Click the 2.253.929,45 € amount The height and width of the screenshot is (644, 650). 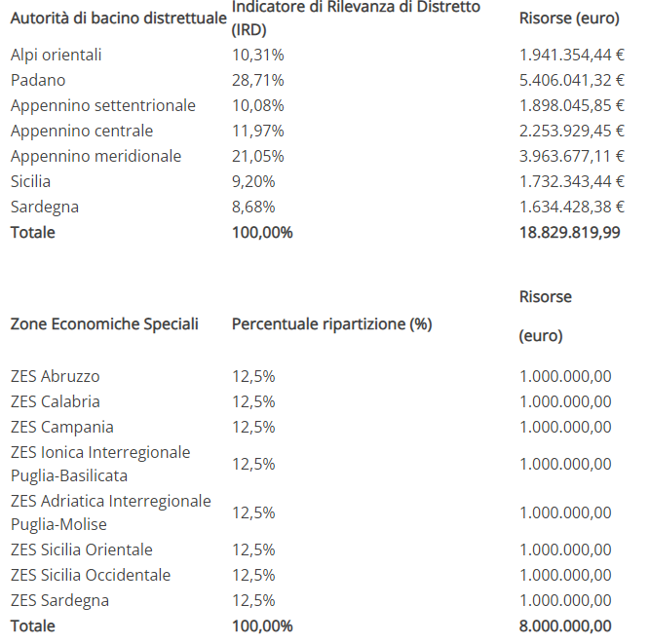(x=572, y=131)
